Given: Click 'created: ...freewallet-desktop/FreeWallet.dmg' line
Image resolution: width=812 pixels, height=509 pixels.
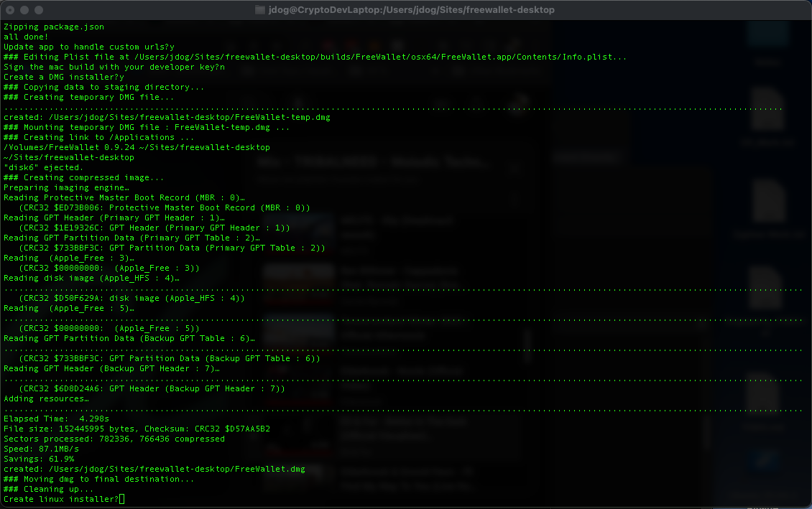Looking at the screenshot, I should pyautogui.click(x=154, y=470).
